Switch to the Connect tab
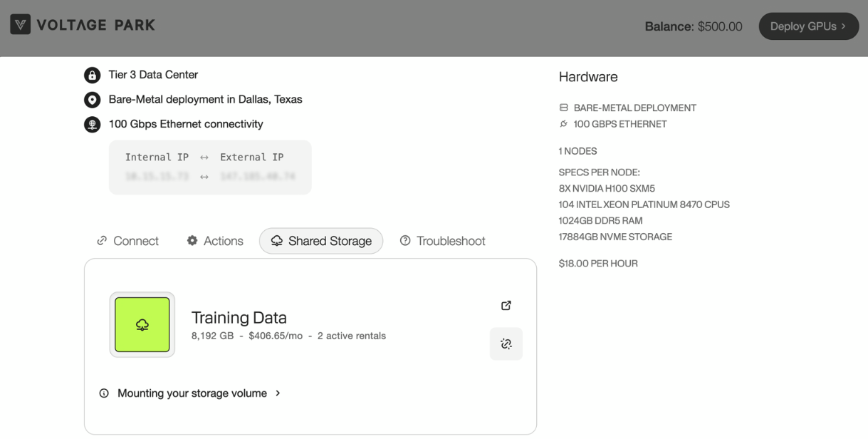Viewport: 868px width, 439px height. [128, 241]
